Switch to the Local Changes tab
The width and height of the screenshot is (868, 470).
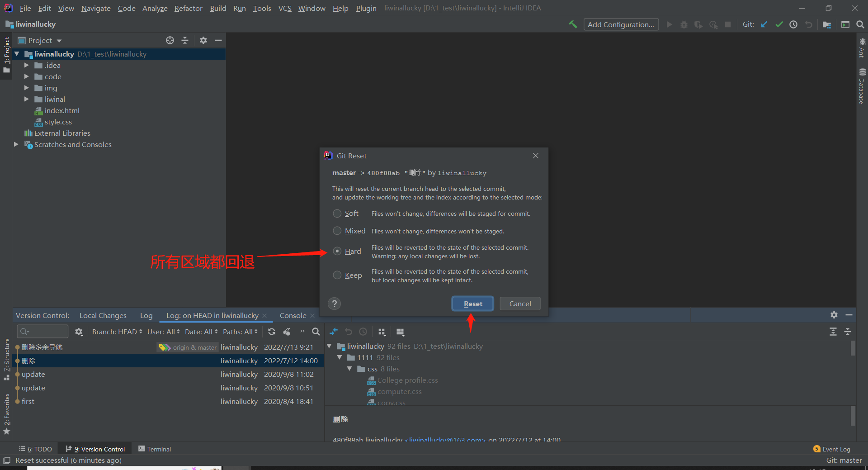coord(103,315)
